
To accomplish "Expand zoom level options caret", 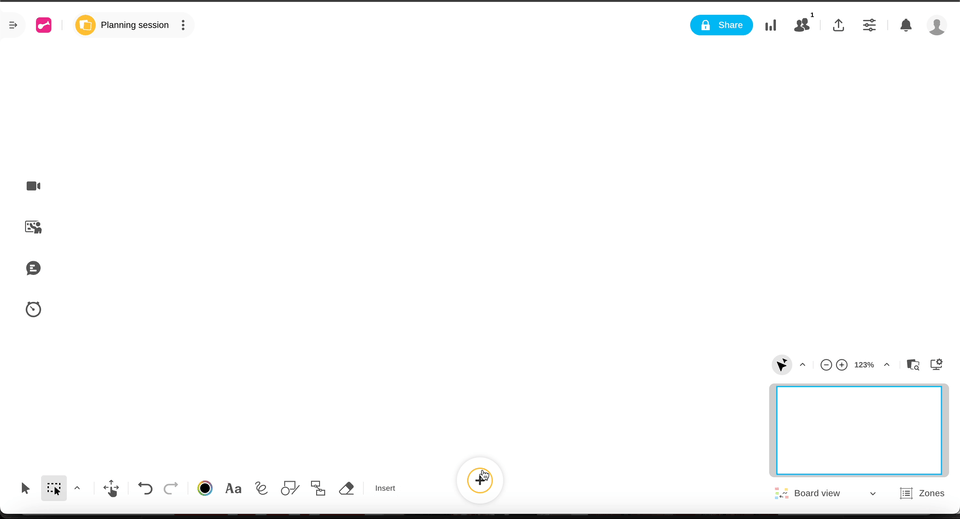I will click(887, 365).
